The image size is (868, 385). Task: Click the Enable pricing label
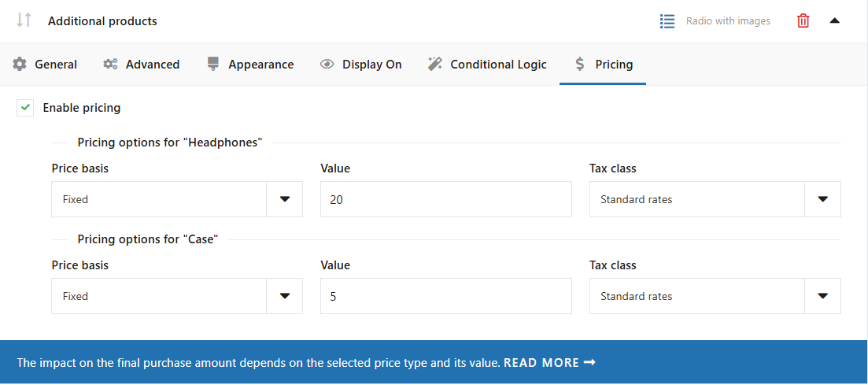[x=81, y=107]
